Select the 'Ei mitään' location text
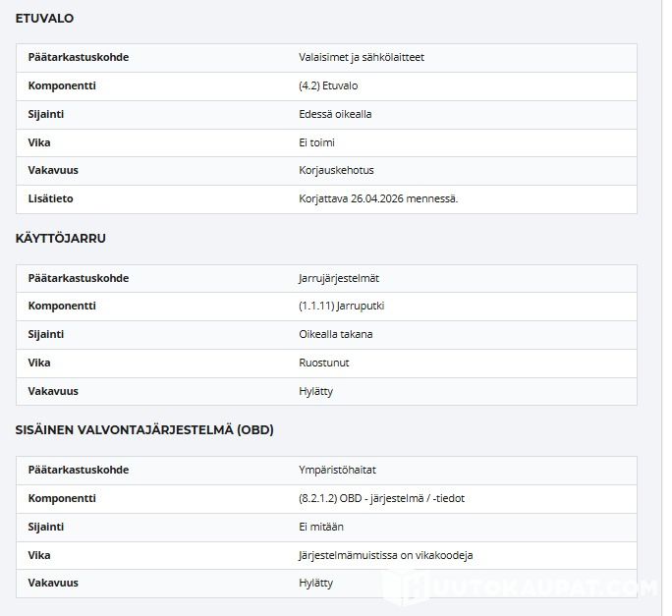672x616 pixels. click(x=320, y=527)
